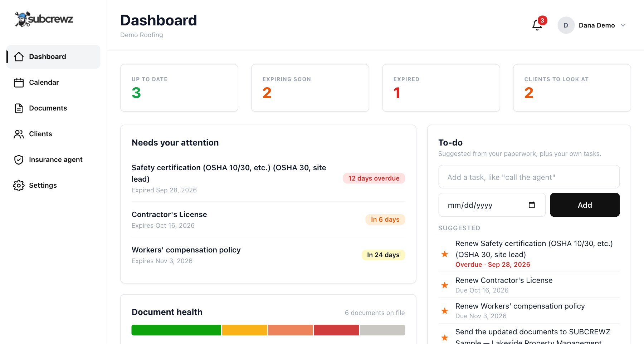This screenshot has height=344, width=644.
Task: Click the Calendar icon in sidebar
Action: (x=19, y=83)
